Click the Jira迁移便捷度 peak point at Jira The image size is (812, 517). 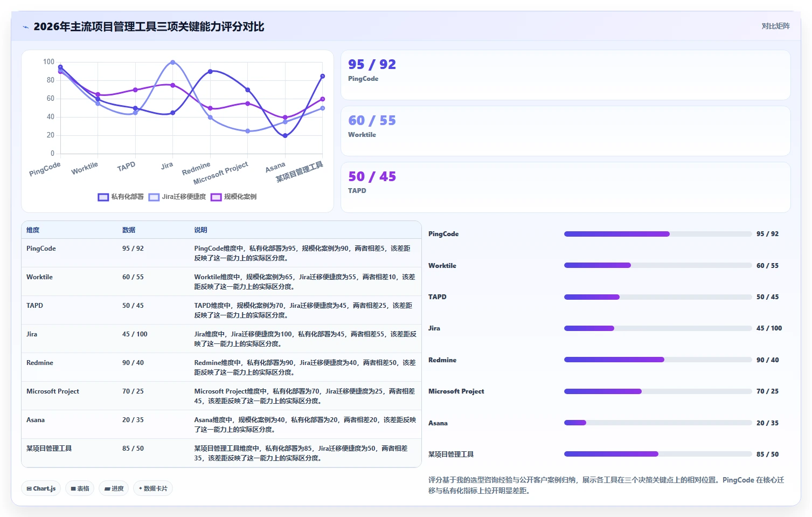coord(173,62)
